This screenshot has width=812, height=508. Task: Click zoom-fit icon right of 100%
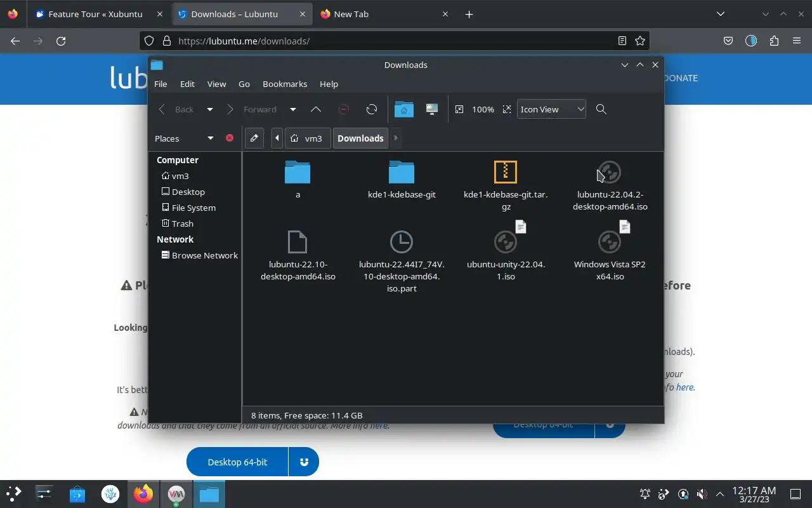pos(506,109)
